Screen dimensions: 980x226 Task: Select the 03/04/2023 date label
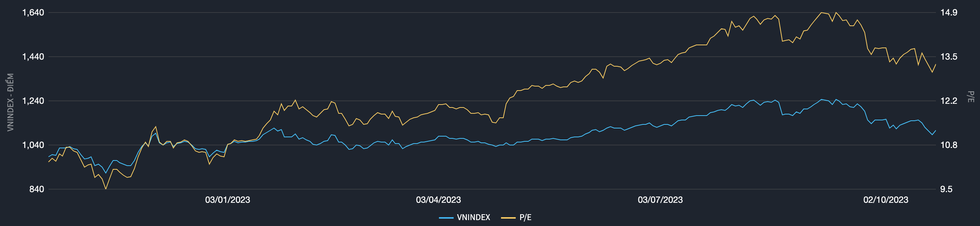pos(438,200)
